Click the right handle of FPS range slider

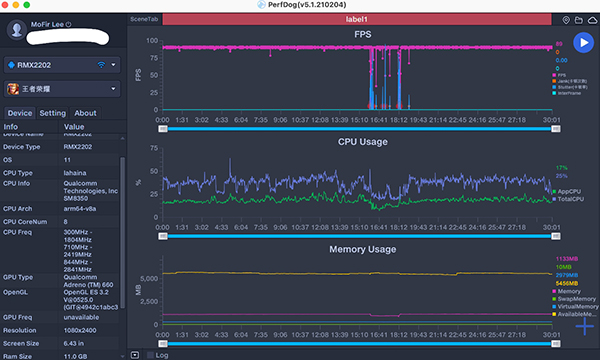pyautogui.click(x=556, y=129)
